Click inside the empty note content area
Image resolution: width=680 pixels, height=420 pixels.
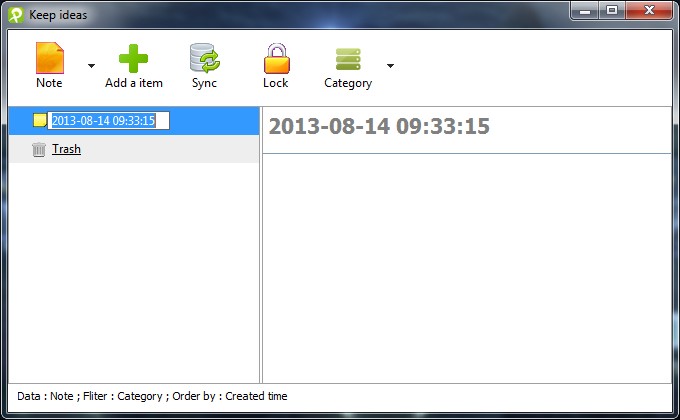point(467,268)
